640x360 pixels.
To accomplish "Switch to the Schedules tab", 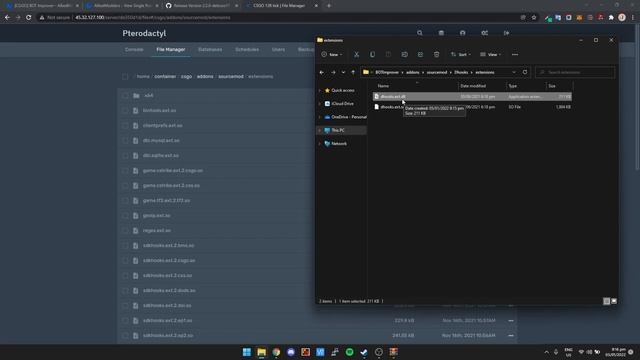I will [x=247, y=49].
